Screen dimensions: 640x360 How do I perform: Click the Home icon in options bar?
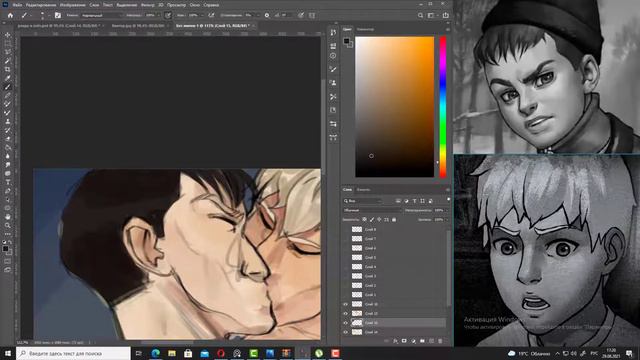click(x=10, y=15)
